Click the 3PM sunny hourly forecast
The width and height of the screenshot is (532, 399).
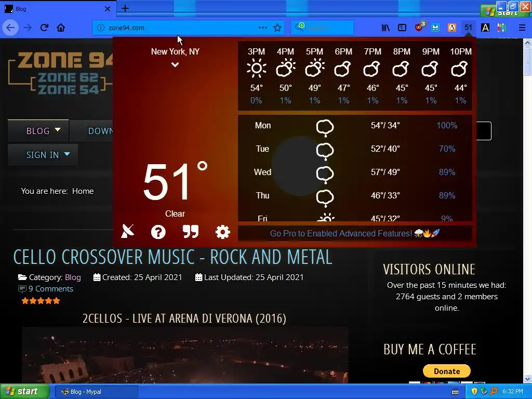[256, 75]
